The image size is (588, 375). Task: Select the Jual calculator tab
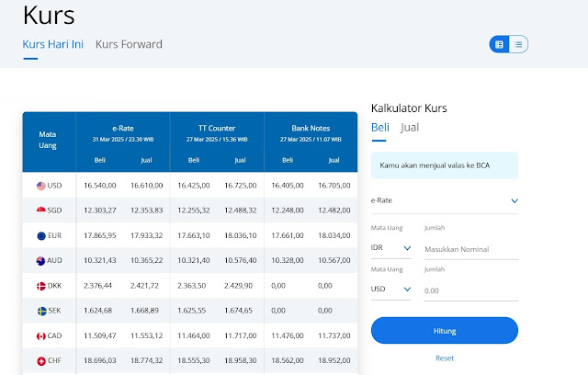410,128
